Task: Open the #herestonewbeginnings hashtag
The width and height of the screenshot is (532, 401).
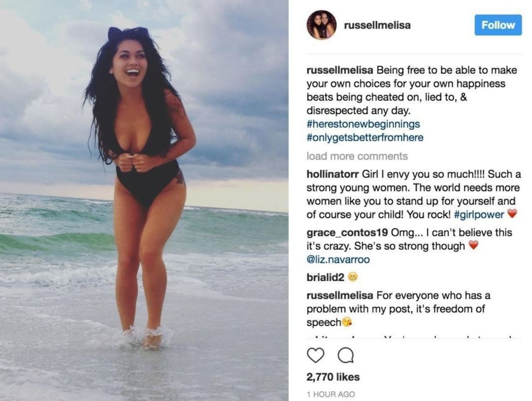Action: [x=363, y=124]
